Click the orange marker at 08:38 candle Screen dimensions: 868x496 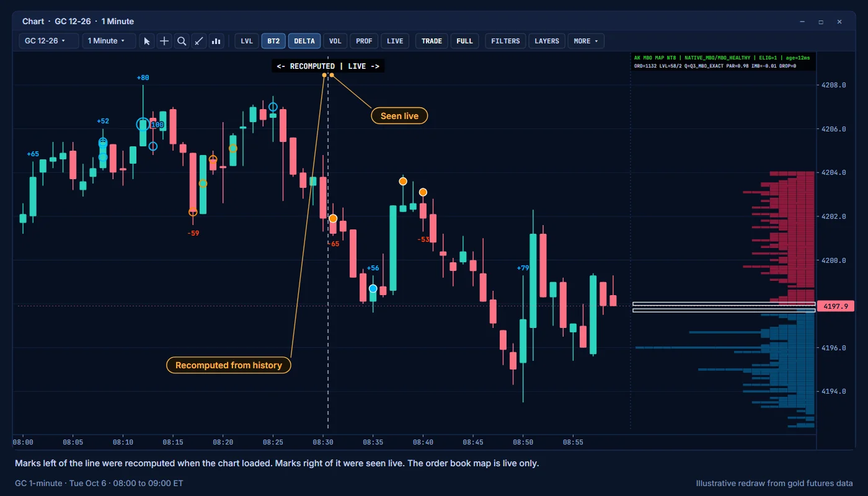coord(403,181)
